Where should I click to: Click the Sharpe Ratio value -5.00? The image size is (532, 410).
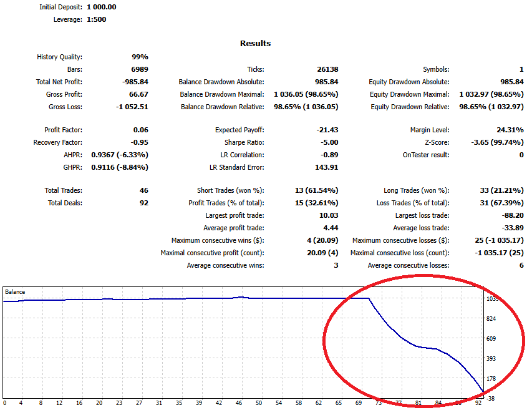tap(328, 142)
